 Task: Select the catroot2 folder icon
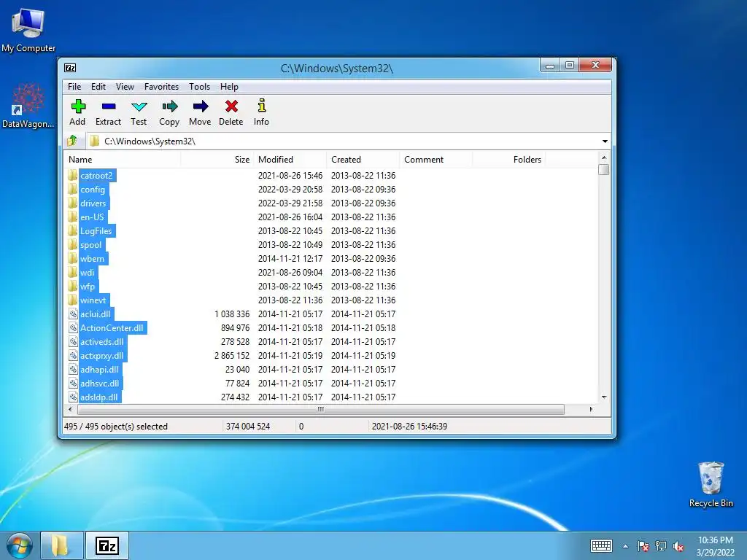(72, 175)
